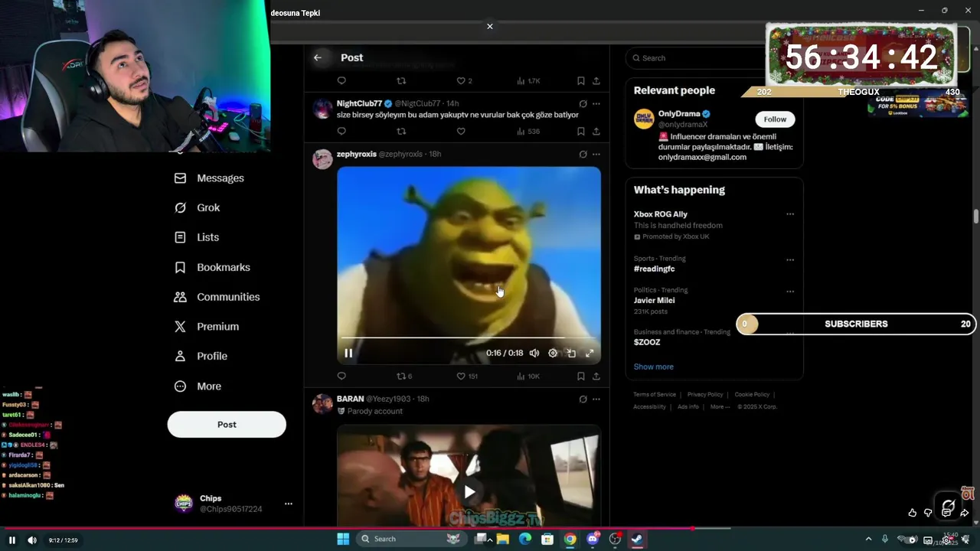The image size is (980, 551).
Task: Seek on Shrek video progress bar
Action: pyautogui.click(x=469, y=337)
